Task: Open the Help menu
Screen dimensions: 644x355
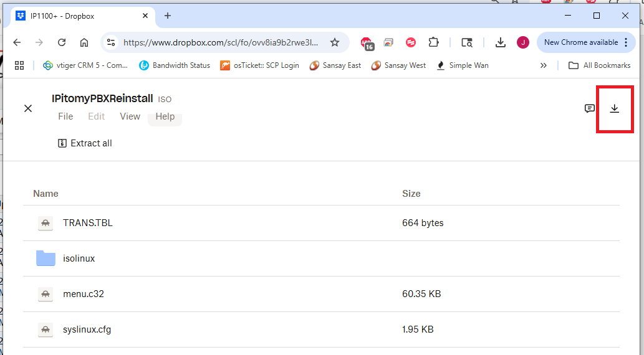Action: coord(165,116)
